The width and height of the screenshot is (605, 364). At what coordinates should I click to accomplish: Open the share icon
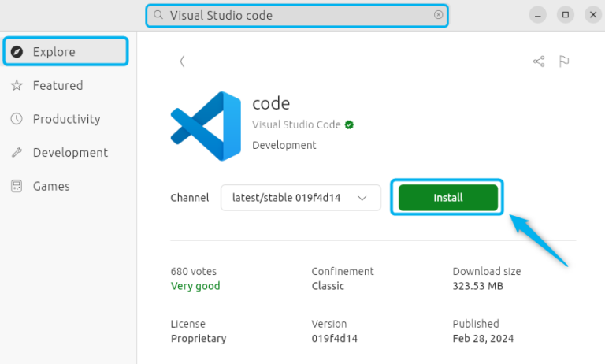click(x=539, y=61)
